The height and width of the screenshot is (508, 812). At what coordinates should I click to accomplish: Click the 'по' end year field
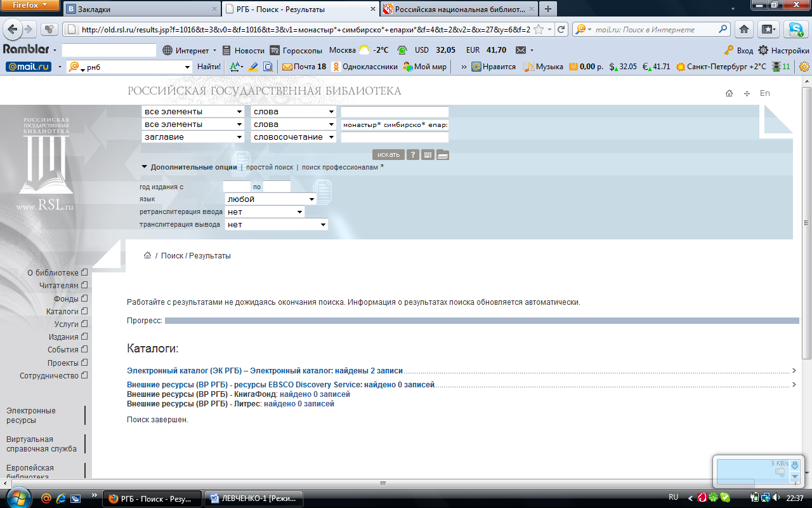[277, 187]
